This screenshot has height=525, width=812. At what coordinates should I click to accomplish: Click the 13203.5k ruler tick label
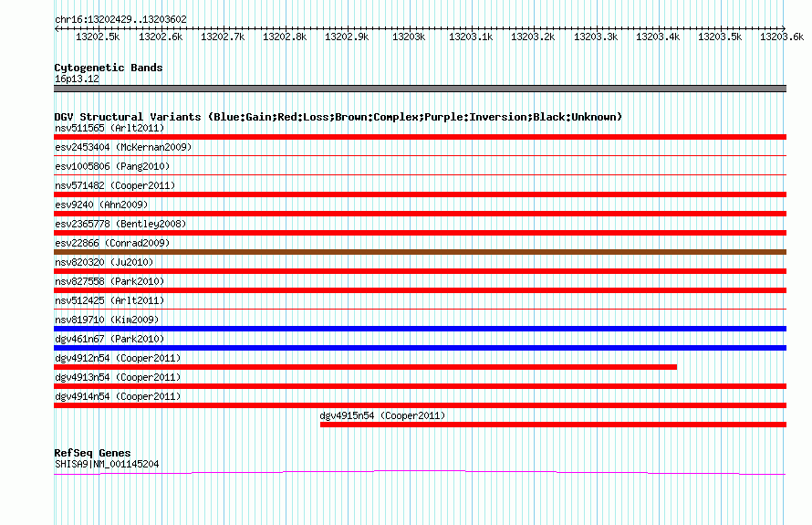(x=720, y=37)
